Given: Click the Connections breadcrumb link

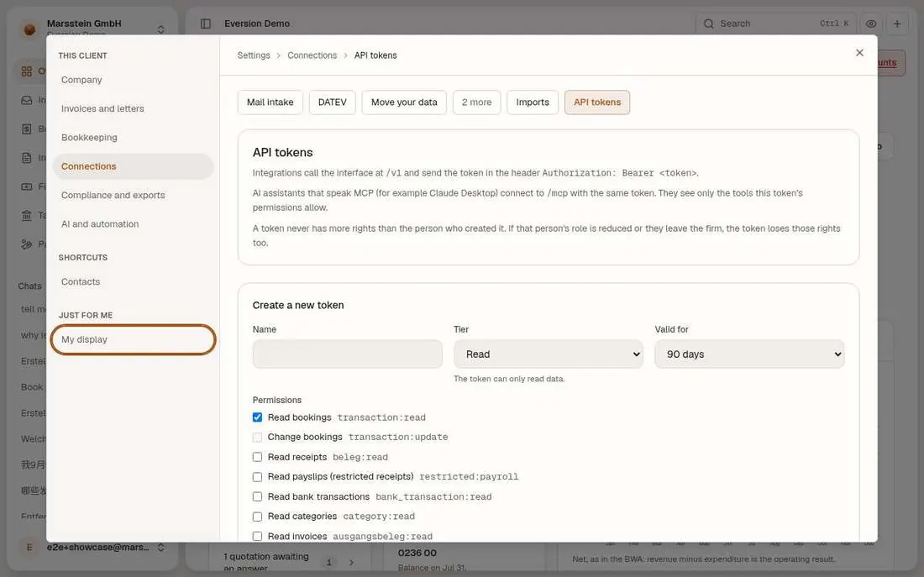Looking at the screenshot, I should [312, 55].
